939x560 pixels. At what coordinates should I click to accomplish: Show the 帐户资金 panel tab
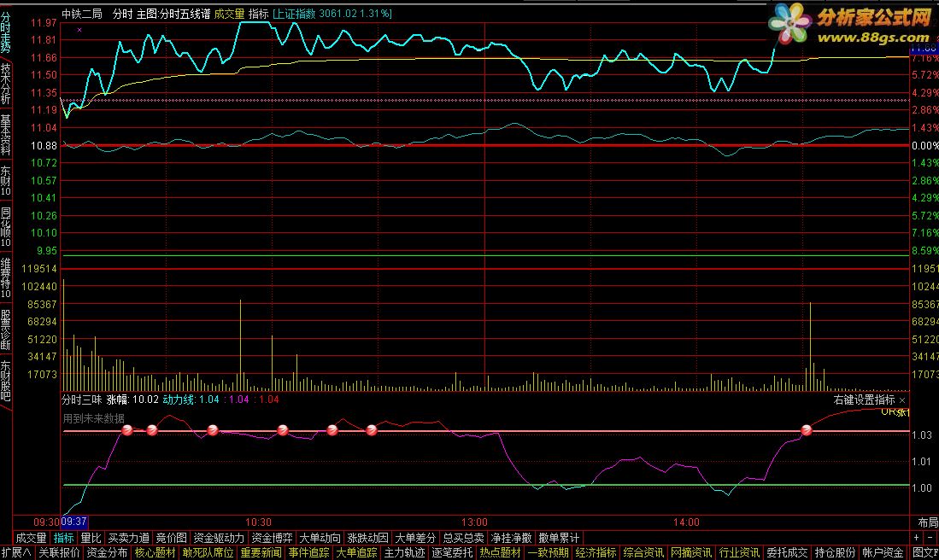pyautogui.click(x=884, y=553)
